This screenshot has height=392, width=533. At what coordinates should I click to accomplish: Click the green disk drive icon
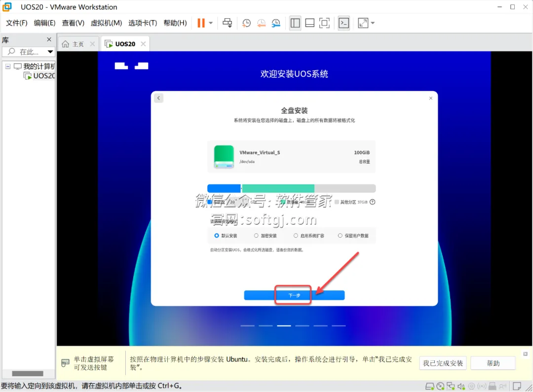pos(224,157)
